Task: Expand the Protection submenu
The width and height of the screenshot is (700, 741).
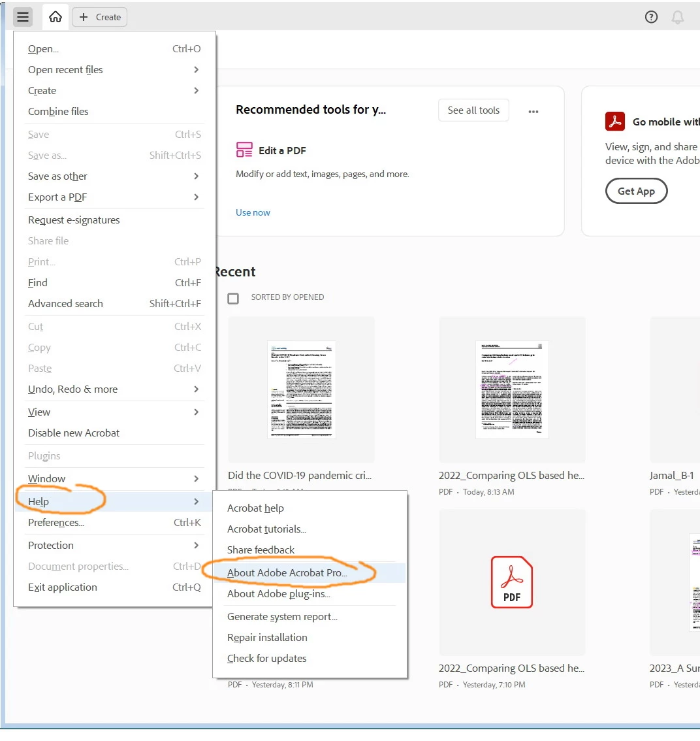Action: click(114, 546)
